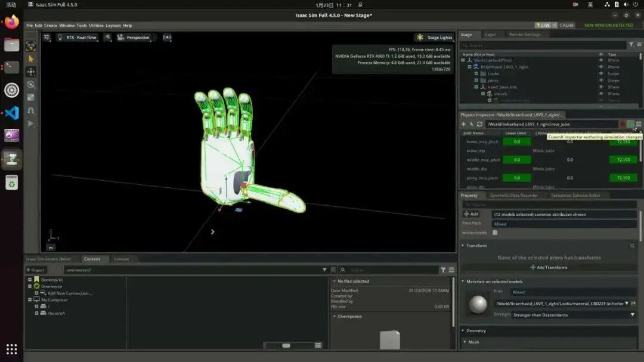Commit inspector authoring simulation changes button
This screenshot has height=362, width=644.
click(x=630, y=124)
